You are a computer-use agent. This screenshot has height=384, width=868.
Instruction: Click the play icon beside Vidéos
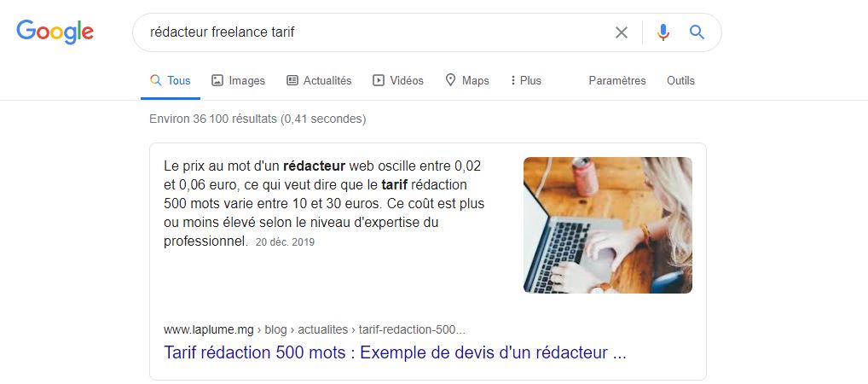(x=378, y=80)
